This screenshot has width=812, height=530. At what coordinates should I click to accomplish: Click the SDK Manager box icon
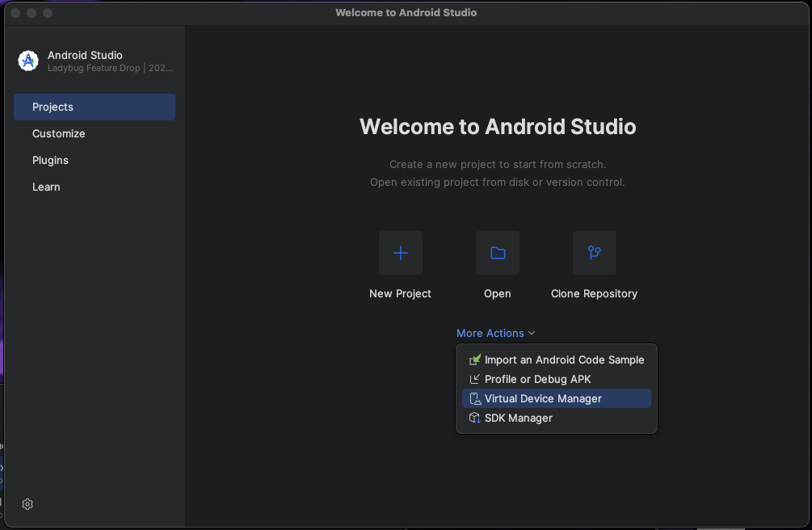click(x=475, y=418)
